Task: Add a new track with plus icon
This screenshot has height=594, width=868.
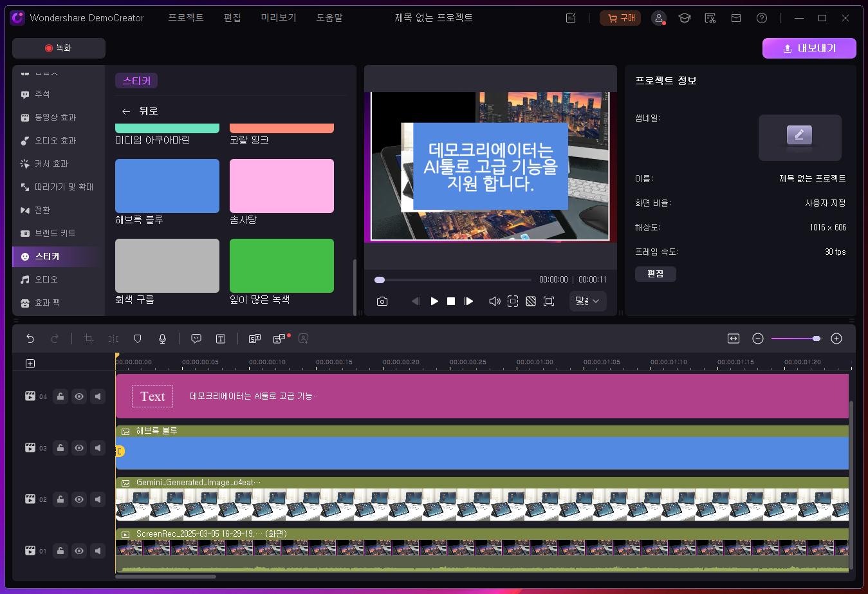Action: [30, 364]
